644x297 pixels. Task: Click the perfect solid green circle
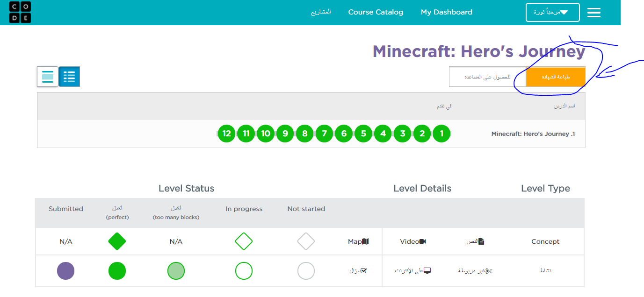[x=117, y=271]
